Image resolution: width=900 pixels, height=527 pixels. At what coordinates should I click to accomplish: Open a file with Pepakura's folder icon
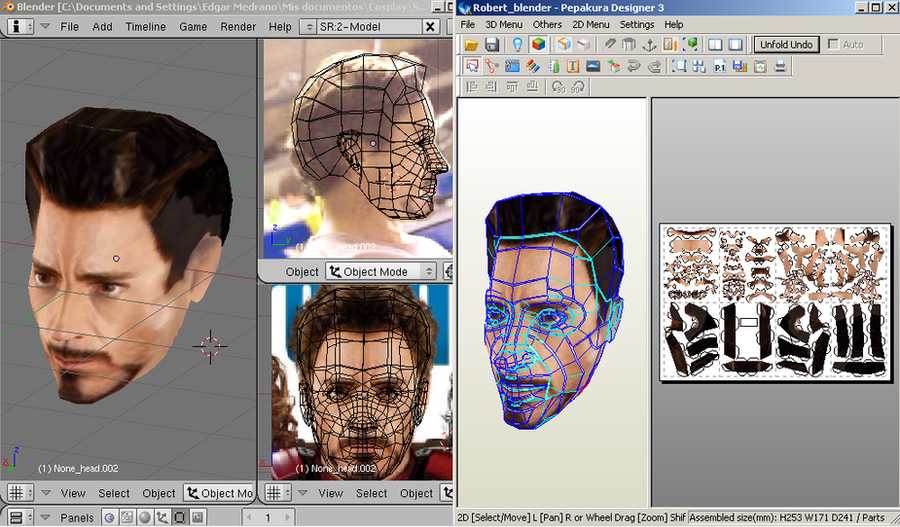[471, 45]
